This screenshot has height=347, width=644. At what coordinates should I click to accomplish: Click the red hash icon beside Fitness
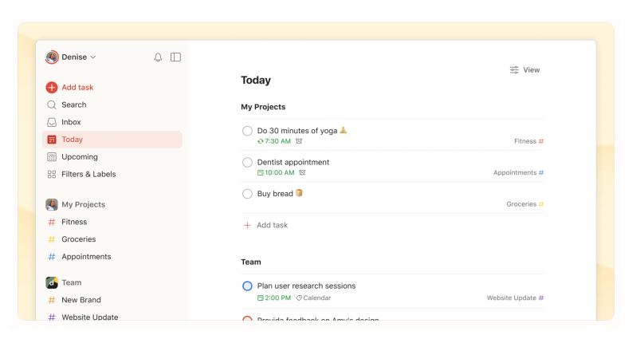click(52, 222)
